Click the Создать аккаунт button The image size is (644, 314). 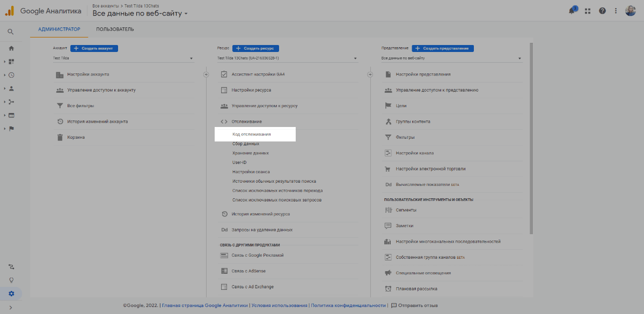94,48
